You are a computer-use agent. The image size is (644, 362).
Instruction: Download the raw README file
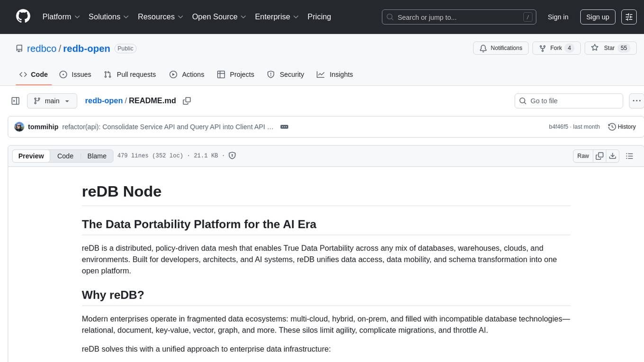click(x=612, y=156)
